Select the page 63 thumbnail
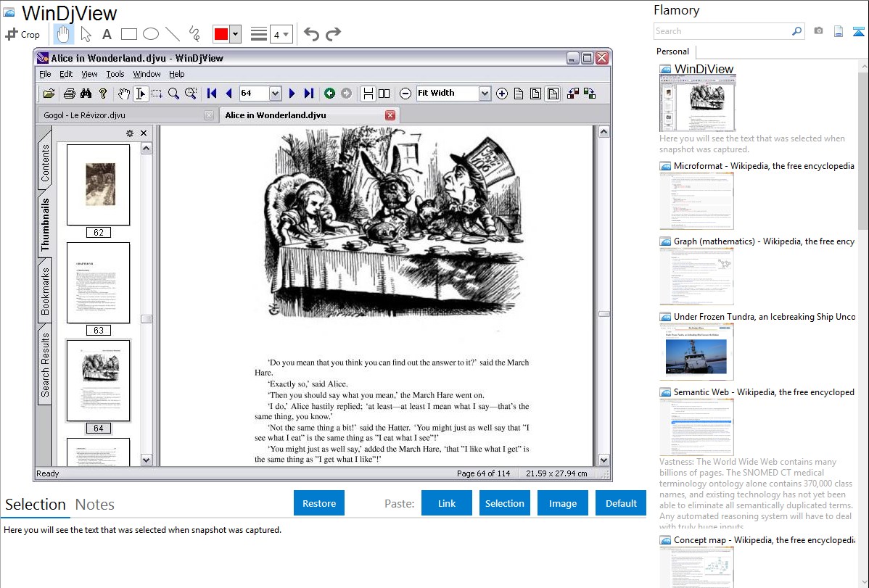Image resolution: width=869 pixels, height=588 pixels. (99, 283)
